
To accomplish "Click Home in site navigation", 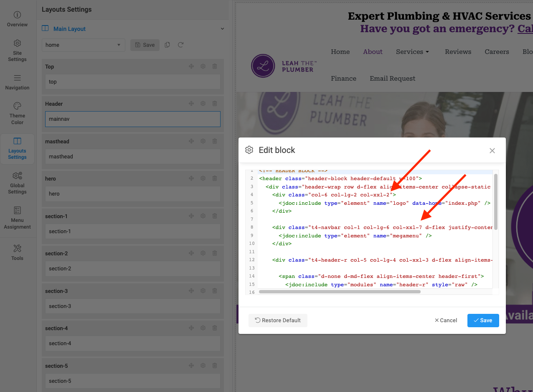I will 340,52.
